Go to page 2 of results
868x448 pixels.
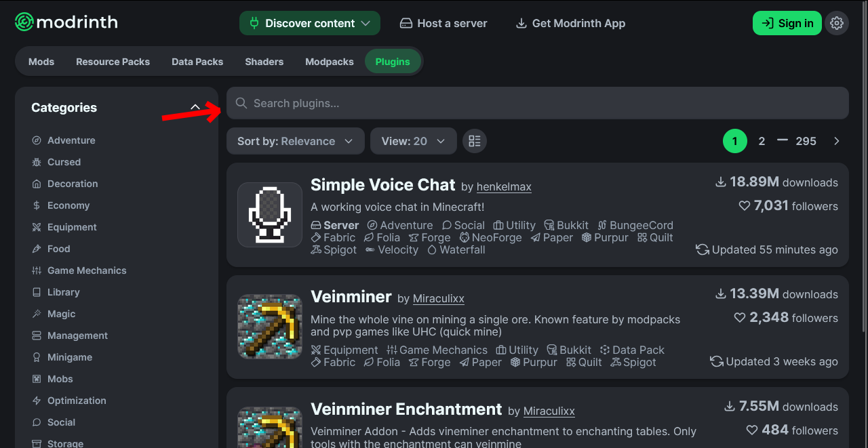click(x=762, y=141)
